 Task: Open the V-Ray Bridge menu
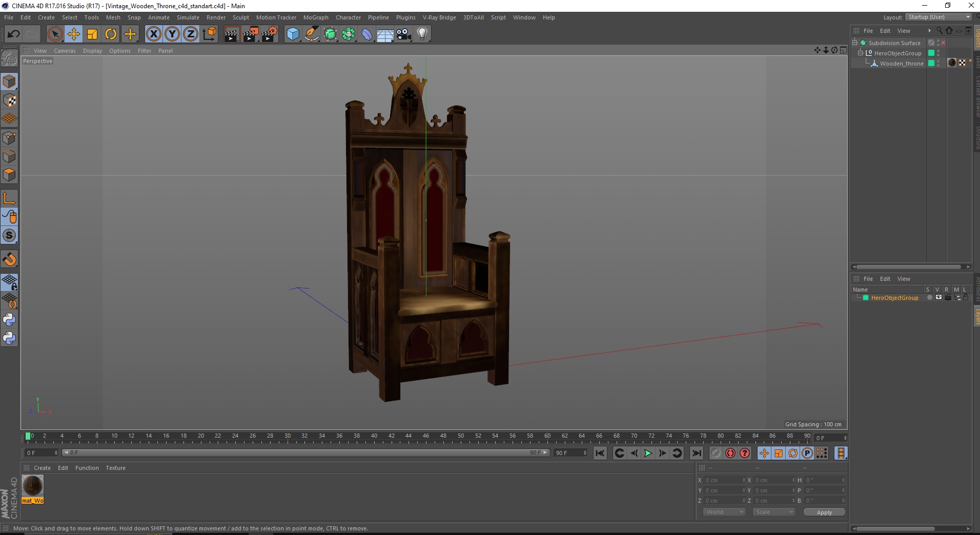439,17
